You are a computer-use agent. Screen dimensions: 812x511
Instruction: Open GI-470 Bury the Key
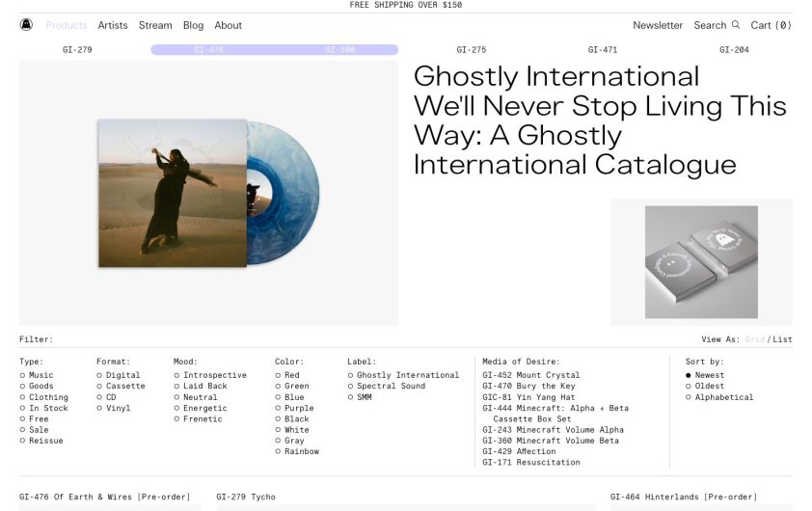[528, 386]
